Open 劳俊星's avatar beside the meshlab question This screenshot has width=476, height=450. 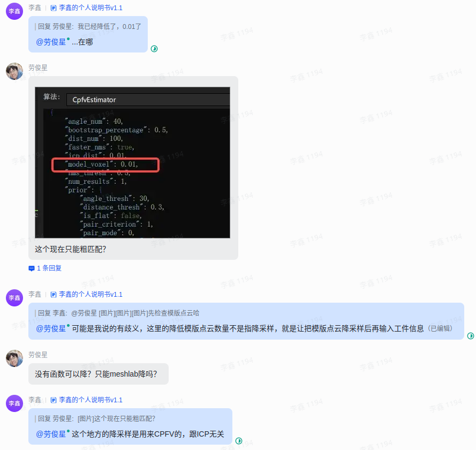(x=14, y=358)
